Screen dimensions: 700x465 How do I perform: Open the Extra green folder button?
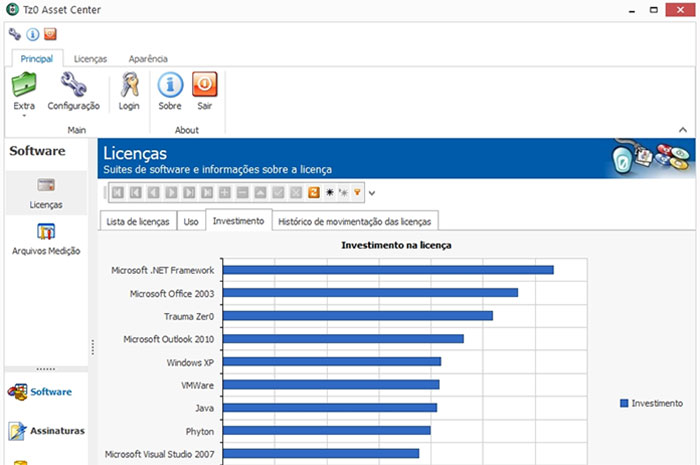(24, 91)
